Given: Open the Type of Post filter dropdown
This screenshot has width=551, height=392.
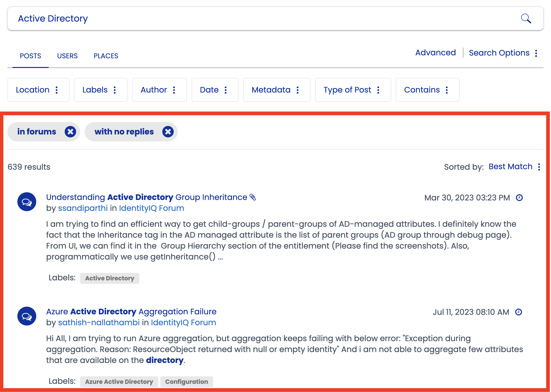Looking at the screenshot, I should tap(353, 90).
